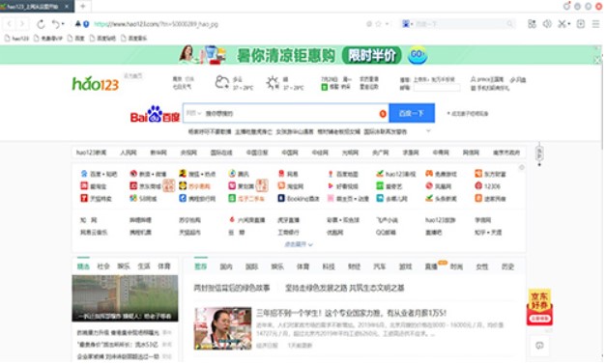Switch to 国际 news tab
This screenshot has height=364, width=606.
click(251, 266)
